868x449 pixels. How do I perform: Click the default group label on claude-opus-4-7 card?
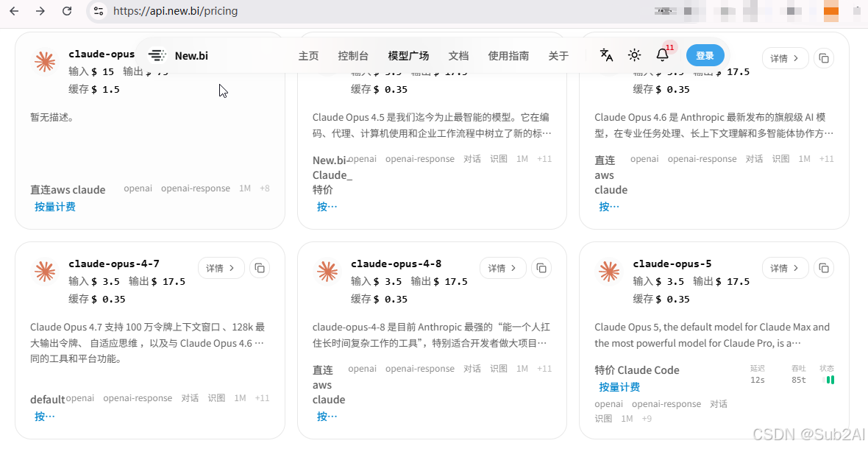pyautogui.click(x=48, y=400)
